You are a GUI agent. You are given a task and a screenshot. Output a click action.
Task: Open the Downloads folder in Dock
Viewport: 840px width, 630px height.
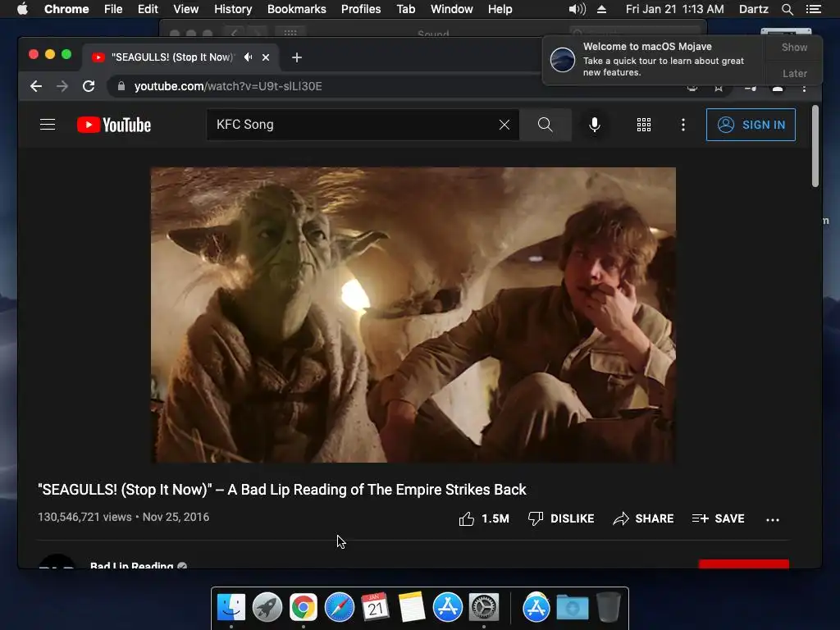tap(572, 607)
